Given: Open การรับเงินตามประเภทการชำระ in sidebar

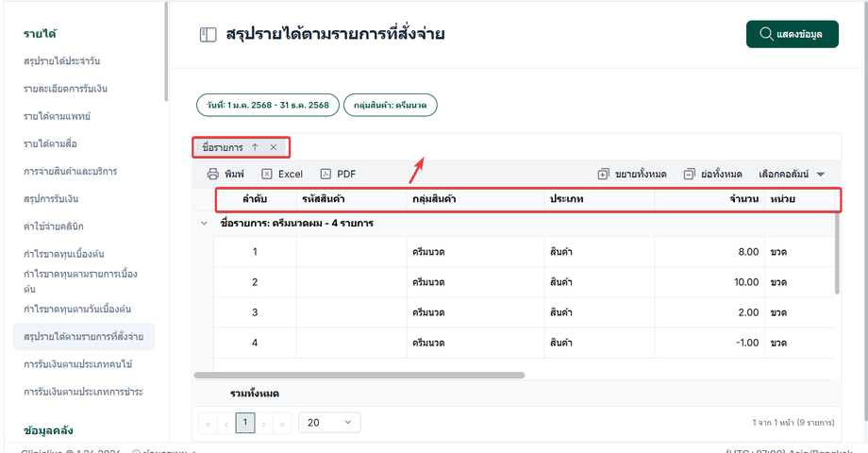Looking at the screenshot, I should click(x=84, y=392).
